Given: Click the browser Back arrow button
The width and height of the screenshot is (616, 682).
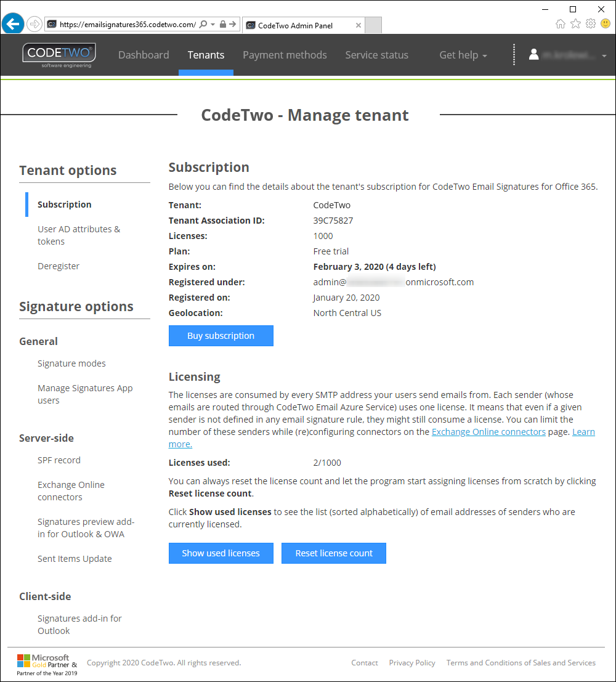Looking at the screenshot, I should tap(12, 24).
